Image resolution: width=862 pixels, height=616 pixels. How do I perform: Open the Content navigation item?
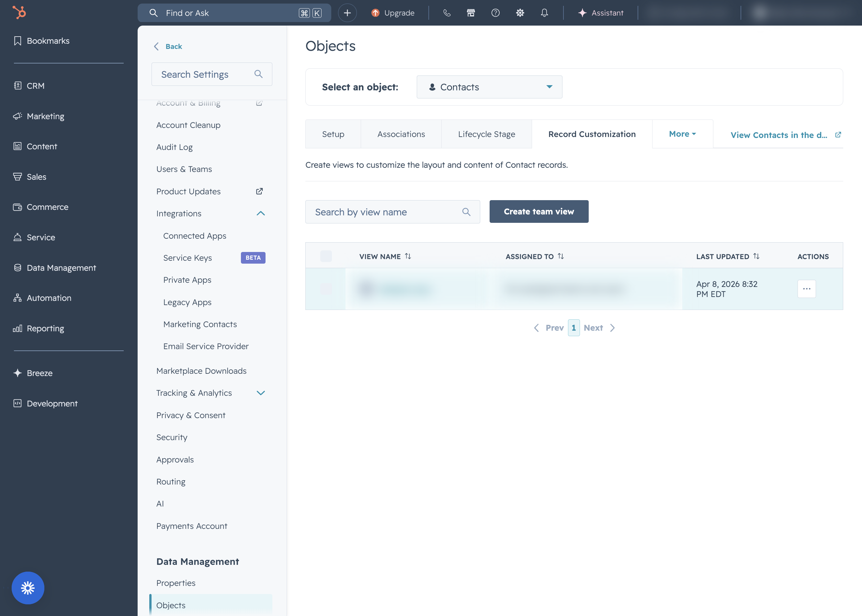35,146
